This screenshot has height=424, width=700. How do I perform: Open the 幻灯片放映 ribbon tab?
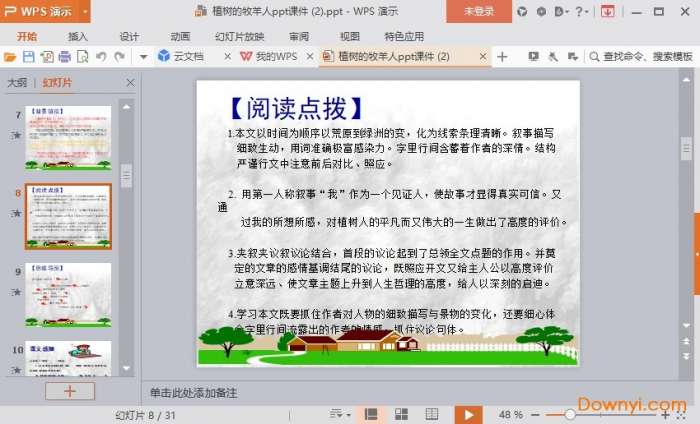(240, 37)
